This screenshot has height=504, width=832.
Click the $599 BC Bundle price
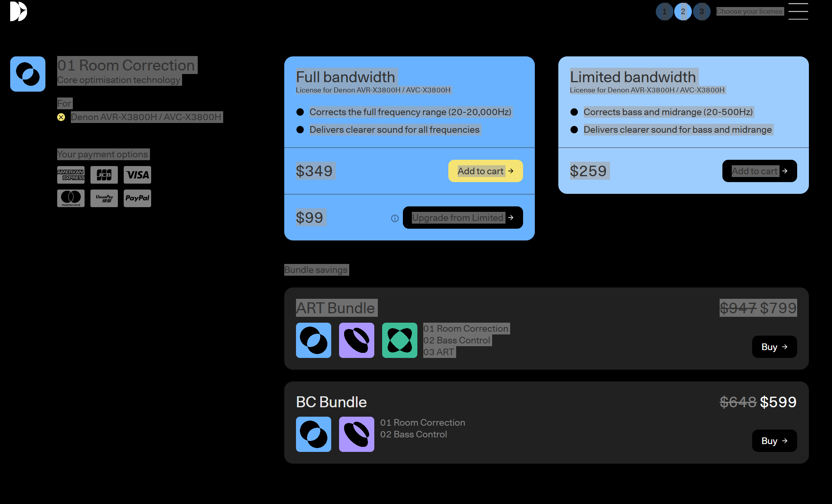778,402
